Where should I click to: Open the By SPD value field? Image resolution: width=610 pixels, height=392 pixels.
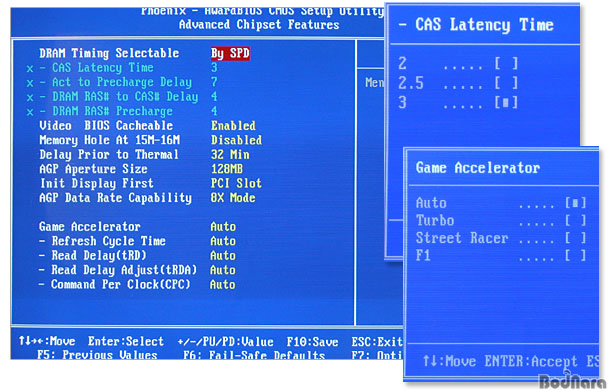pos(230,53)
